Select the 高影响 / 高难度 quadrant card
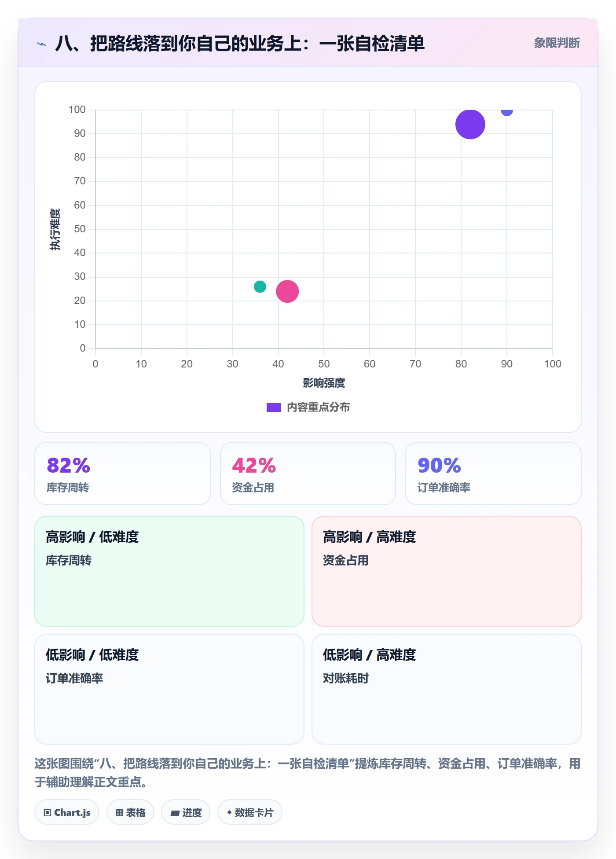Image resolution: width=616 pixels, height=859 pixels. click(x=447, y=571)
